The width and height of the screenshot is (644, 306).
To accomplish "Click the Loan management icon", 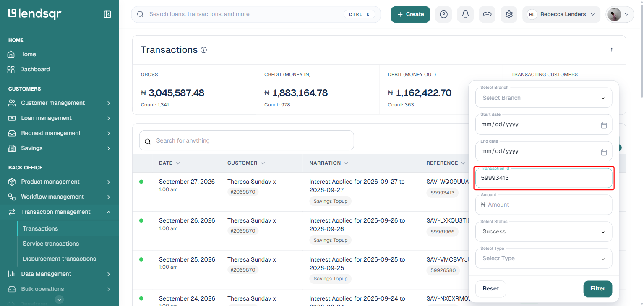I will point(12,118).
